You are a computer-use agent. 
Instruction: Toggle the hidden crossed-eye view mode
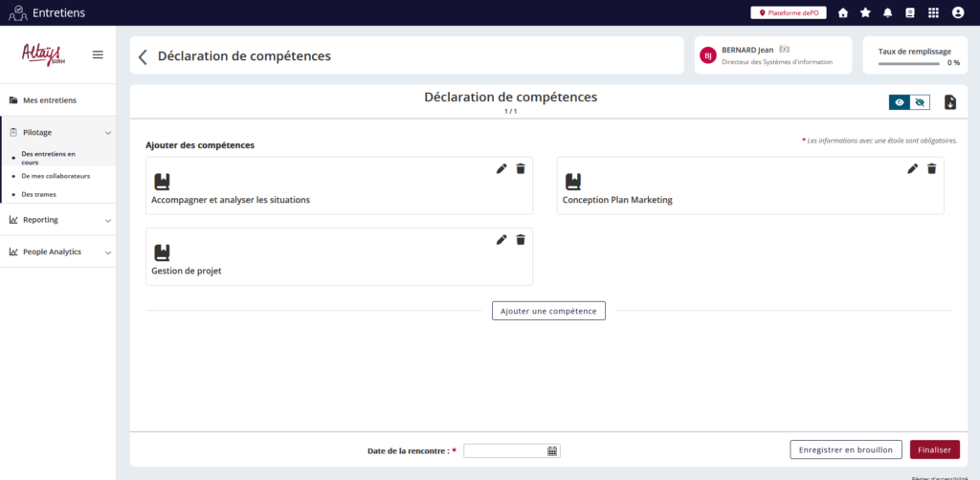pyautogui.click(x=920, y=102)
